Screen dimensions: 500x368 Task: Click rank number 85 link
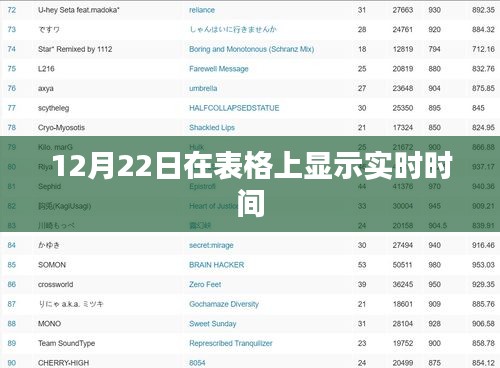(x=12, y=265)
